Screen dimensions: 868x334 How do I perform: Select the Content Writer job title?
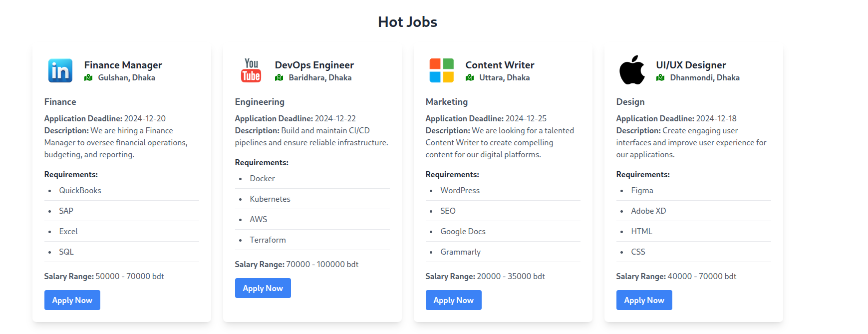click(500, 65)
